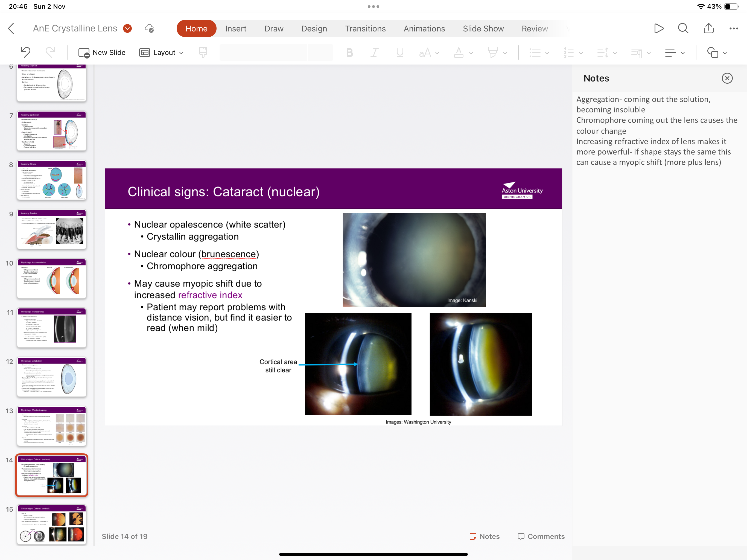Select slide 10 thumbnail Physiology Accommodation

52,279
